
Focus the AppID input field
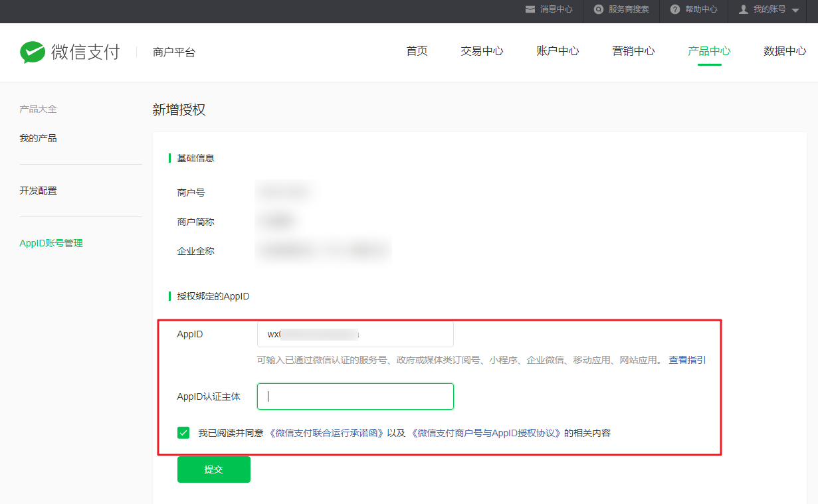click(x=356, y=334)
